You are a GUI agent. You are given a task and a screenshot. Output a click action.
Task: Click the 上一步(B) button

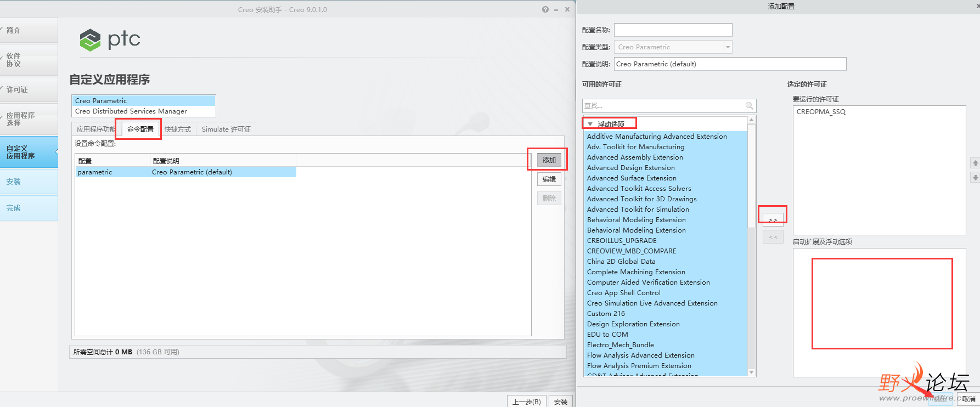[526, 402]
